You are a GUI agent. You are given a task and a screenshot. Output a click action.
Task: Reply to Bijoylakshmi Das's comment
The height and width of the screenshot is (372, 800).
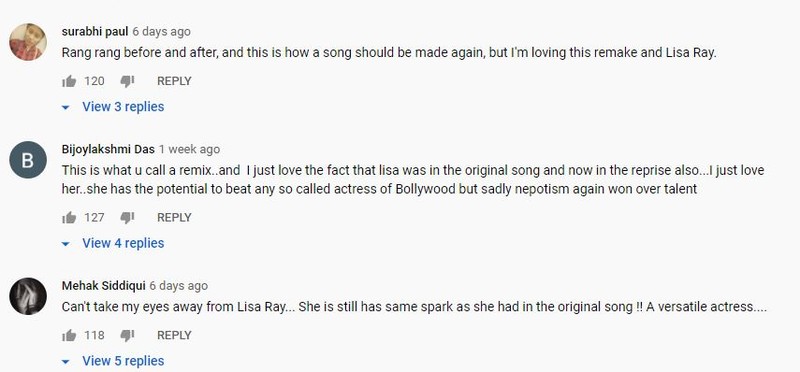[174, 218]
